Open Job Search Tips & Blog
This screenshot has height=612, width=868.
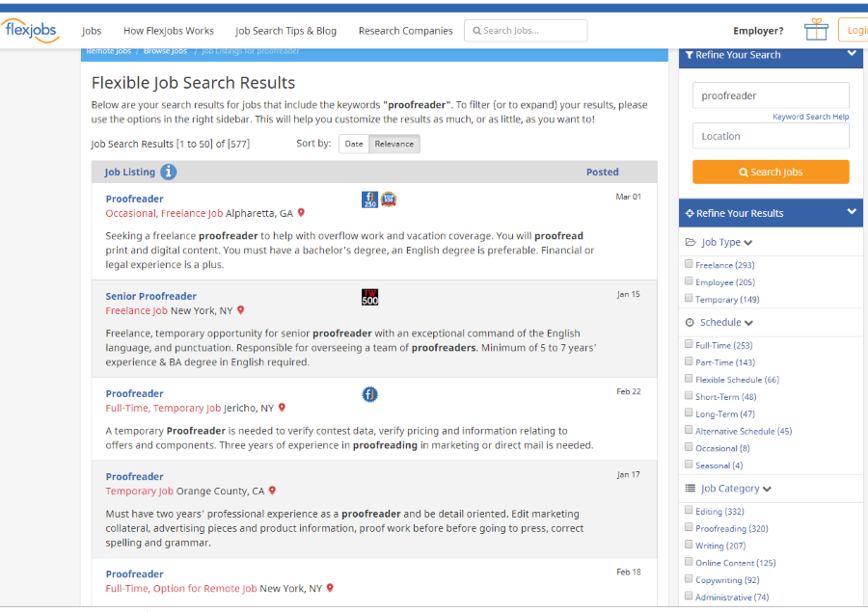tap(285, 31)
